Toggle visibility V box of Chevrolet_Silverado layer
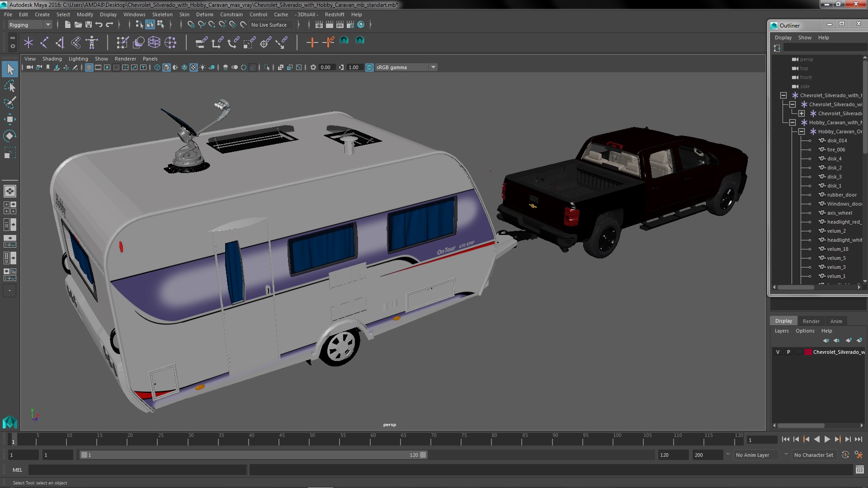868x488 pixels. tap(778, 352)
